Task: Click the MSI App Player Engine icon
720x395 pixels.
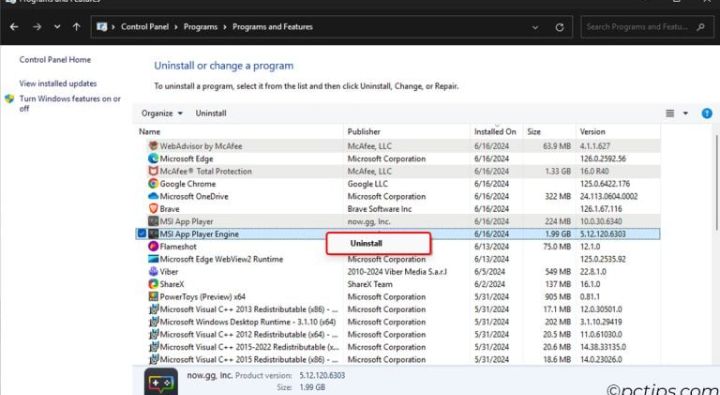Action: click(x=153, y=234)
